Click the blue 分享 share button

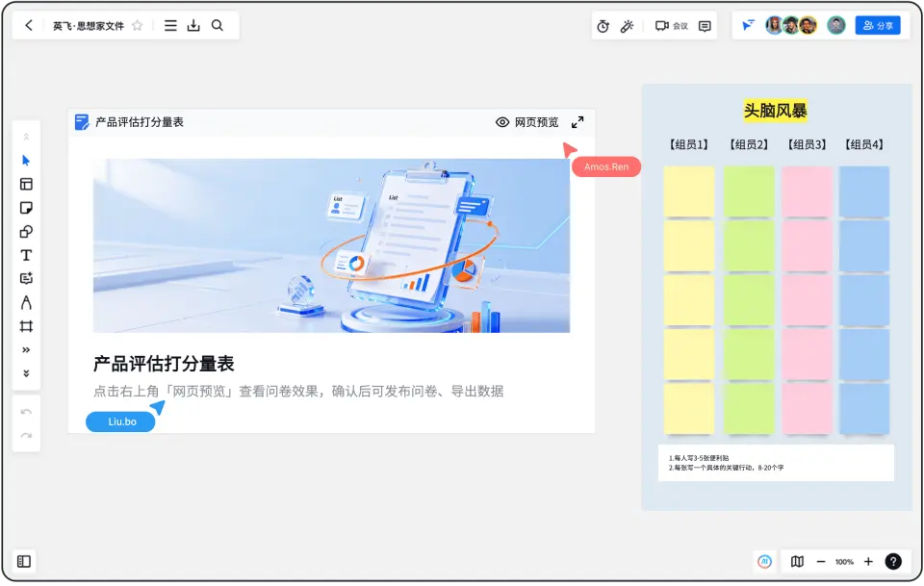tap(878, 25)
